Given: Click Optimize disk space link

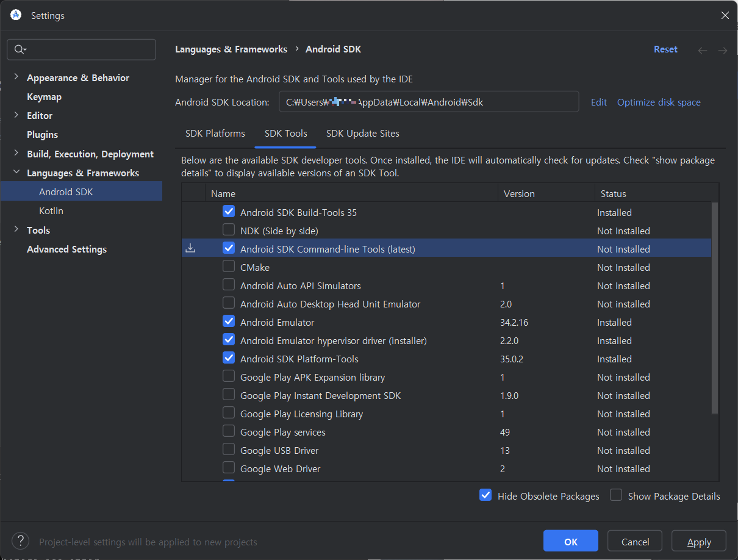Looking at the screenshot, I should point(659,102).
